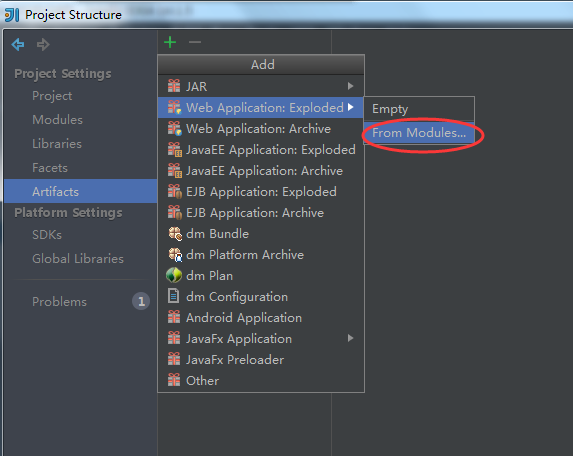The height and width of the screenshot is (456, 573).
Task: Select Other menu entry
Action: (261, 380)
